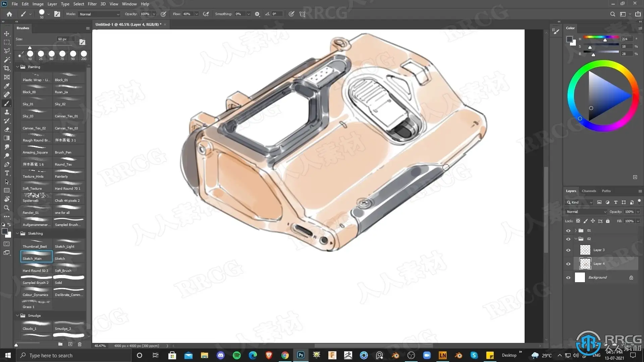Select the Clone Stamp tool
This screenshot has width=644, height=362.
(7, 112)
